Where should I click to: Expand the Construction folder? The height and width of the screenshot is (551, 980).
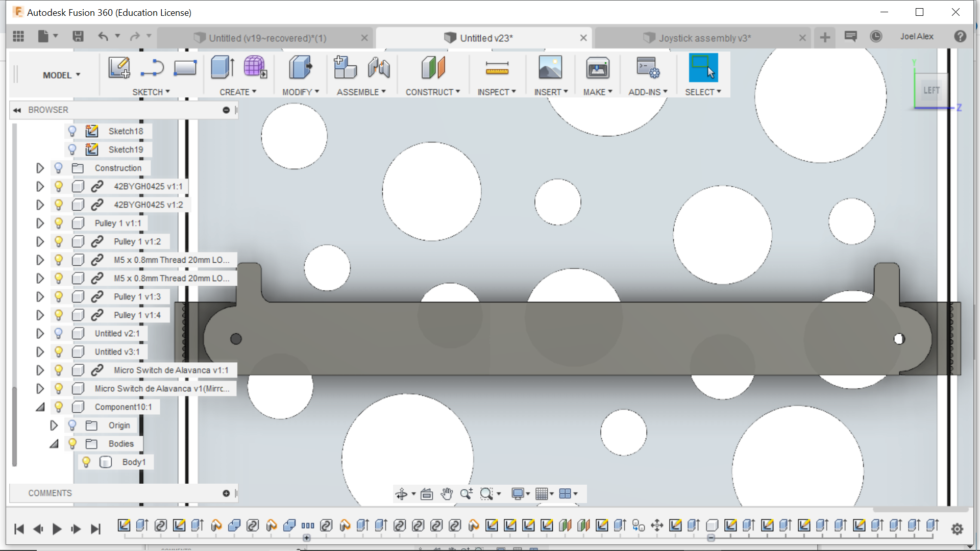click(40, 168)
